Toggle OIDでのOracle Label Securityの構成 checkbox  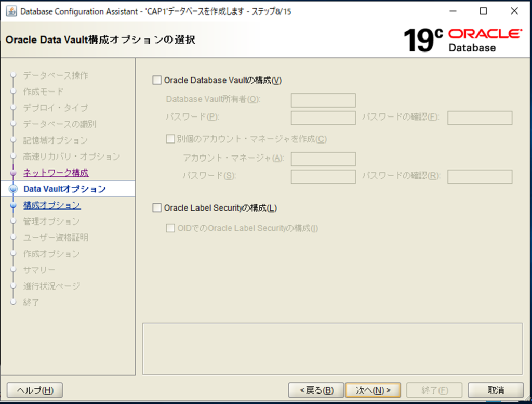point(170,228)
